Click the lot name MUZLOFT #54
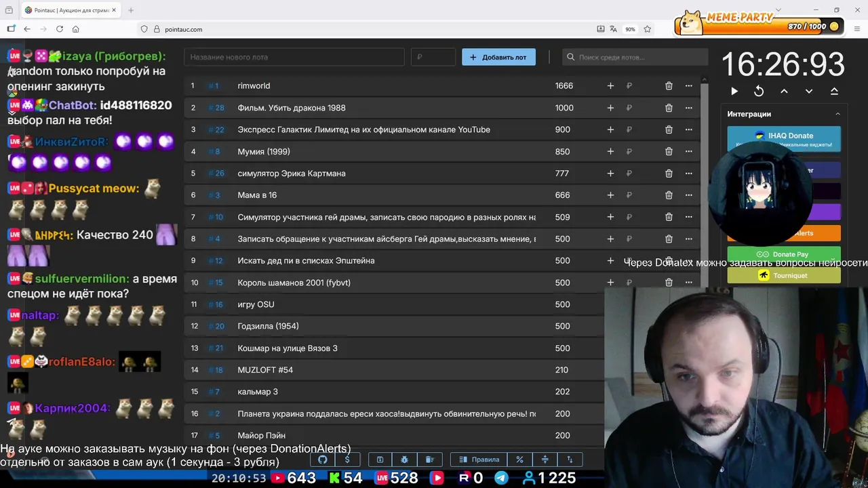 pos(265,370)
